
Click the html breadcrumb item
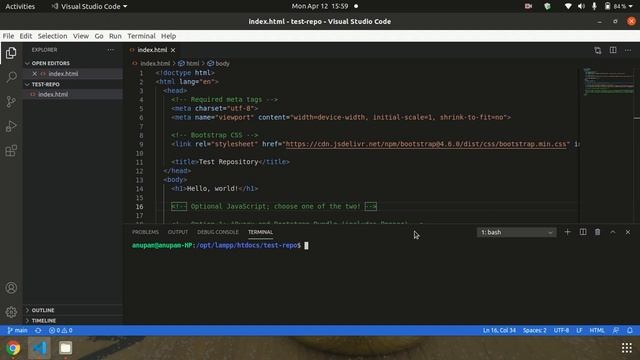point(189,64)
